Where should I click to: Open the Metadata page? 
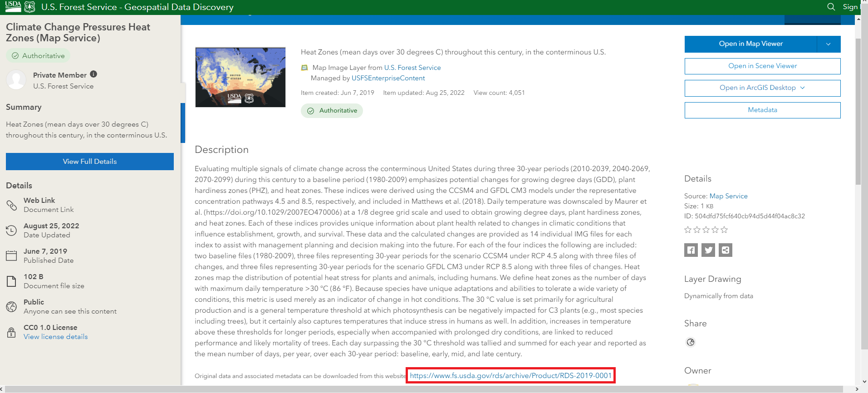762,110
